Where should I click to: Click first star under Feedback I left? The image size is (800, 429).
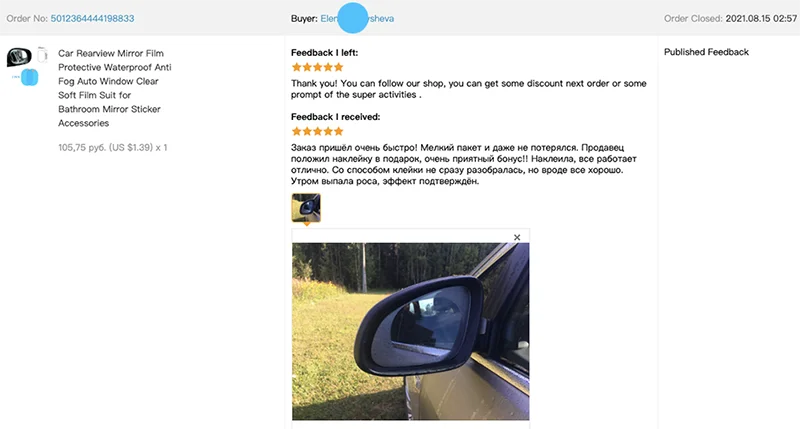[296, 67]
